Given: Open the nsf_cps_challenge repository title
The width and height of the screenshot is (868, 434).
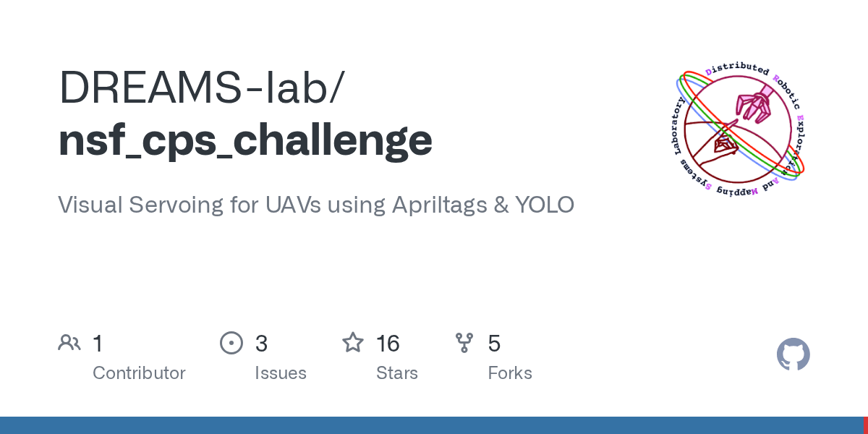Looking at the screenshot, I should click(245, 140).
